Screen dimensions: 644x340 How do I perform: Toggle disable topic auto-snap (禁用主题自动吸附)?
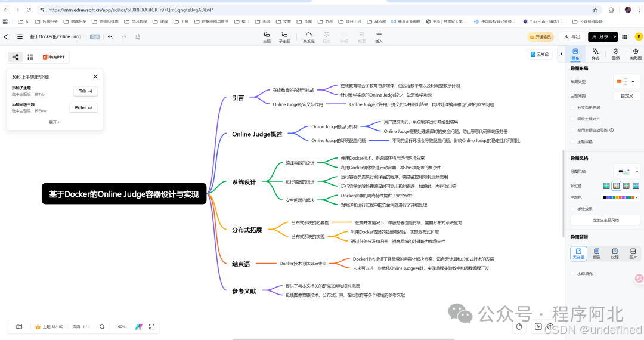(x=573, y=130)
